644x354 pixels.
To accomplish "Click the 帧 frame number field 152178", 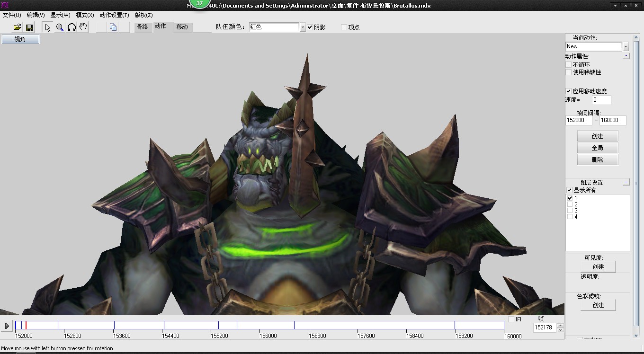I will click(x=545, y=327).
